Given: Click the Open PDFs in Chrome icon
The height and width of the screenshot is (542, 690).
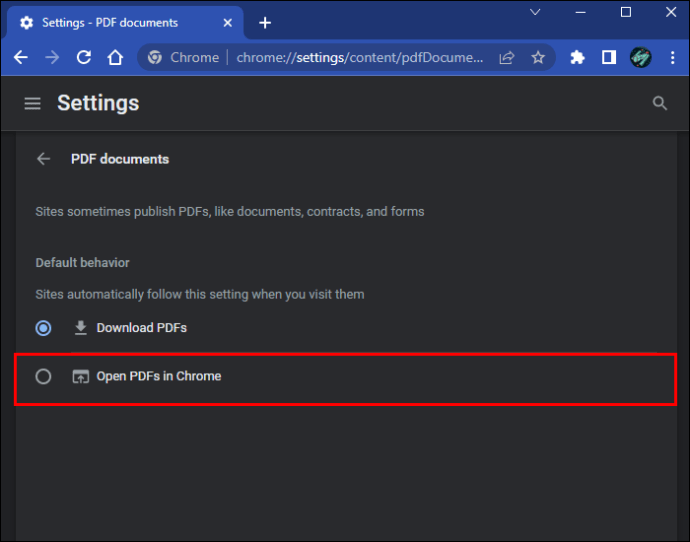Looking at the screenshot, I should (81, 377).
